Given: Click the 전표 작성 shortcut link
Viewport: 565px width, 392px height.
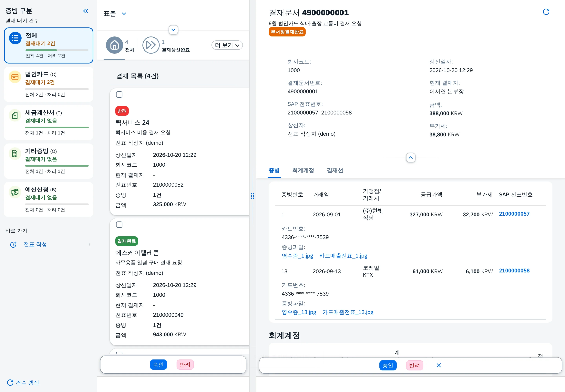Looking at the screenshot, I should click(35, 245).
